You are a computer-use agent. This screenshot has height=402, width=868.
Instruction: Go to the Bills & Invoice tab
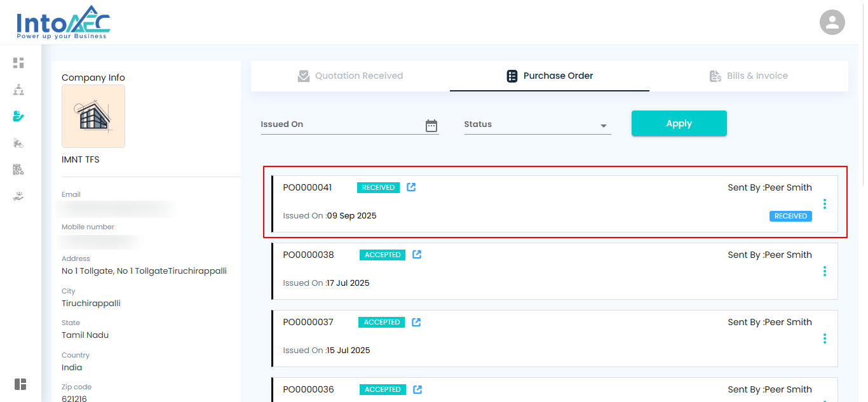click(x=749, y=76)
